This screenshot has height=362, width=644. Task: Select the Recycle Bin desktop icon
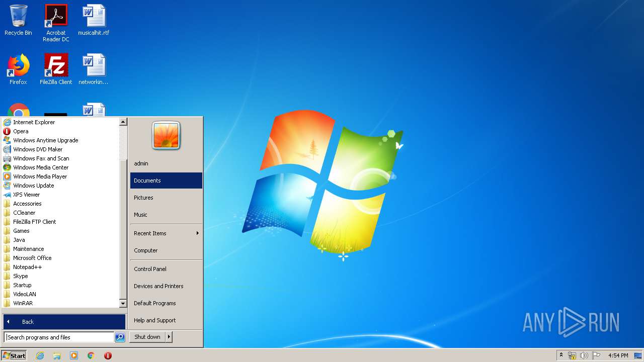pos(18,21)
